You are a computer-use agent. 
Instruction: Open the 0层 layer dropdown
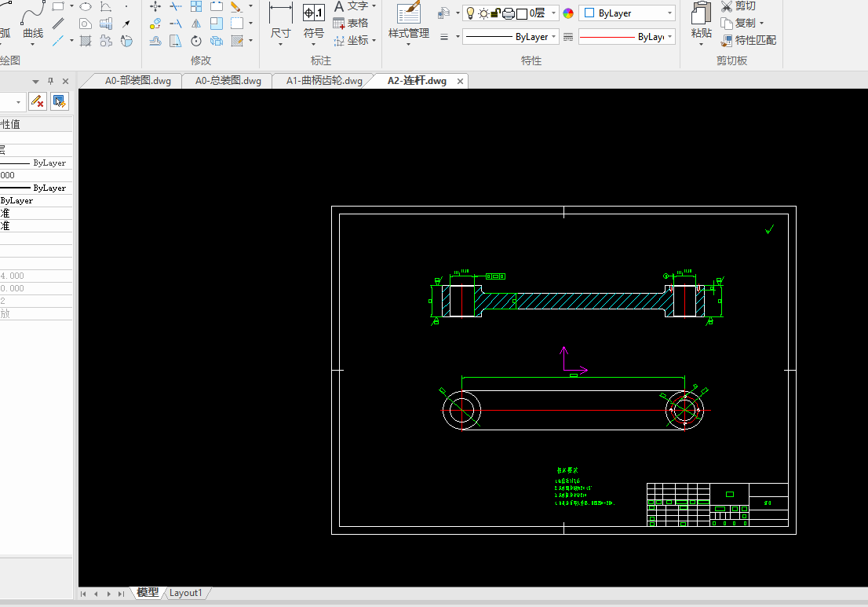[554, 13]
